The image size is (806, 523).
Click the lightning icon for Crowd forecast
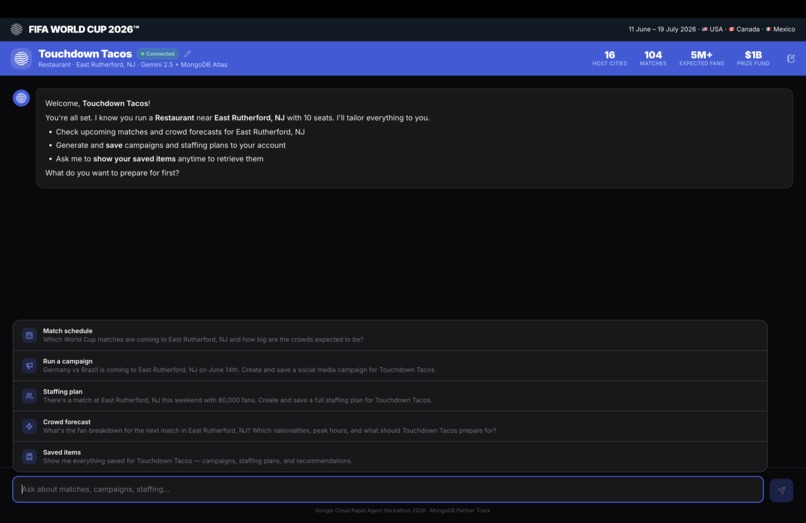pos(29,426)
